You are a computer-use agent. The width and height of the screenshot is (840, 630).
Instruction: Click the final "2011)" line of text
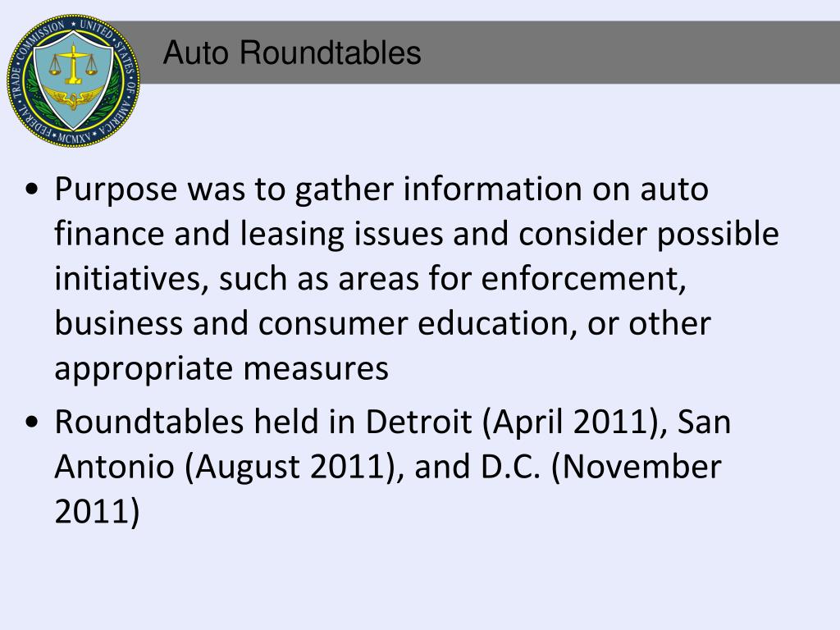pos(97,511)
